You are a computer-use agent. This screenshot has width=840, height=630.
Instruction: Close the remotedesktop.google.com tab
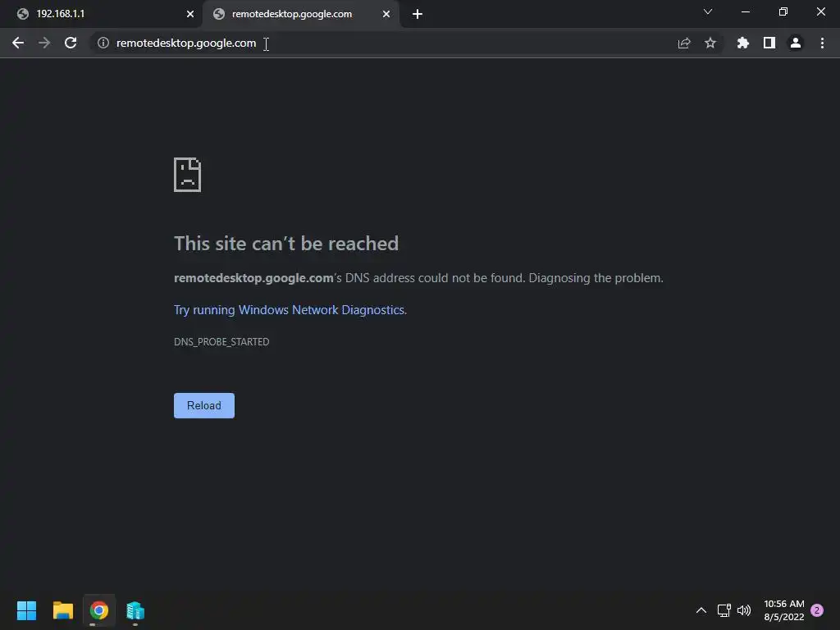(386, 14)
